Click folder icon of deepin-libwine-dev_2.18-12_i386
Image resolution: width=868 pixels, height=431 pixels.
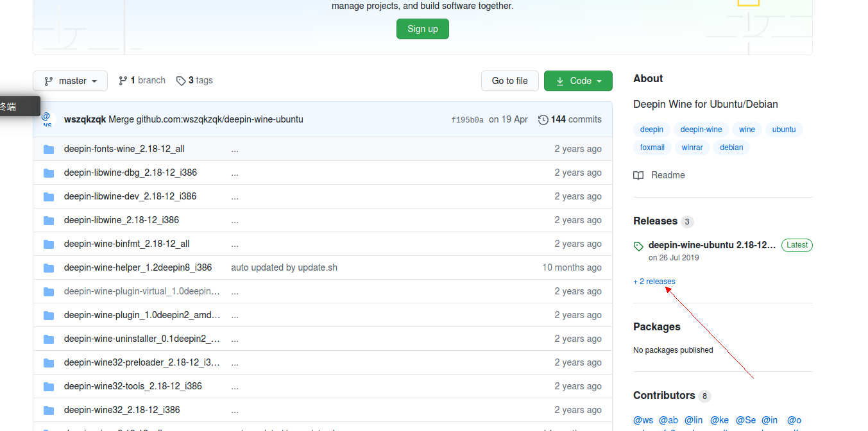point(49,196)
